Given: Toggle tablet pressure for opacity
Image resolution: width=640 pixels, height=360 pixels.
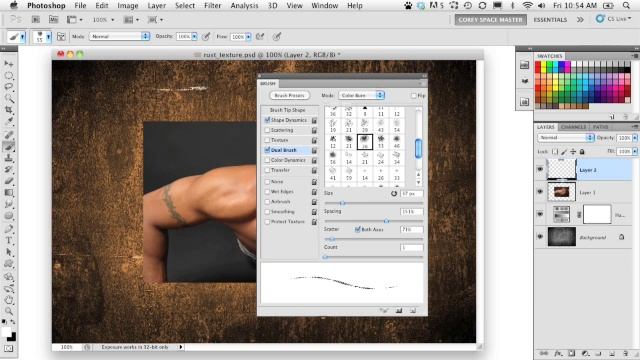Looking at the screenshot, I should (x=207, y=37).
